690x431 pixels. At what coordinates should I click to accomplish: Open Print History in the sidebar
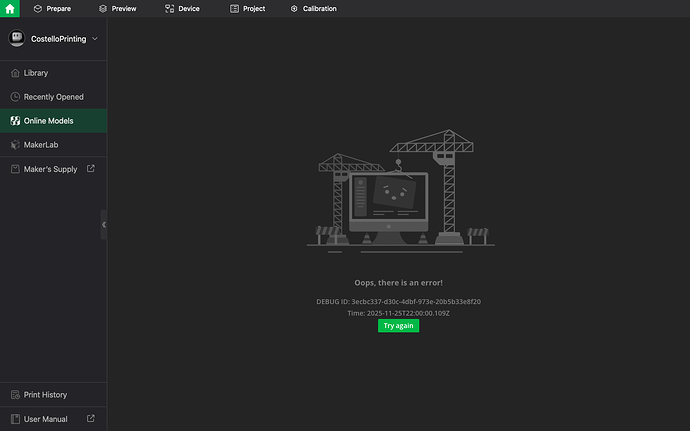click(53, 394)
